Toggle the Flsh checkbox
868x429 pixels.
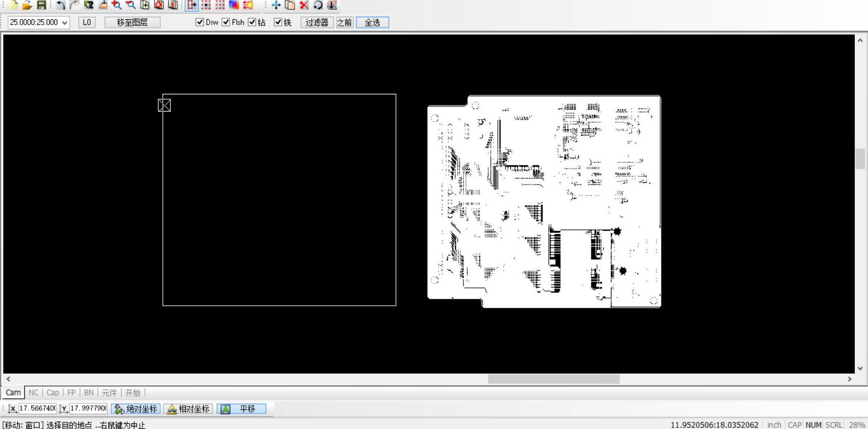click(226, 22)
